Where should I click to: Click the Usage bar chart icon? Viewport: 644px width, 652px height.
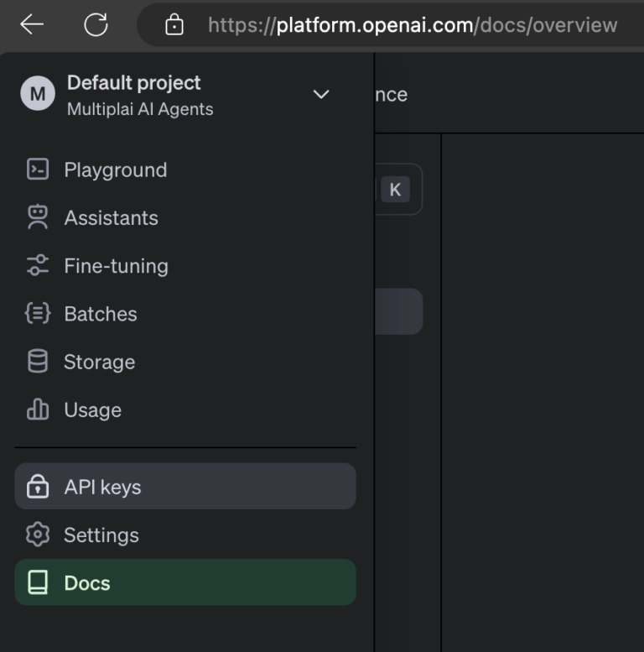(x=38, y=409)
